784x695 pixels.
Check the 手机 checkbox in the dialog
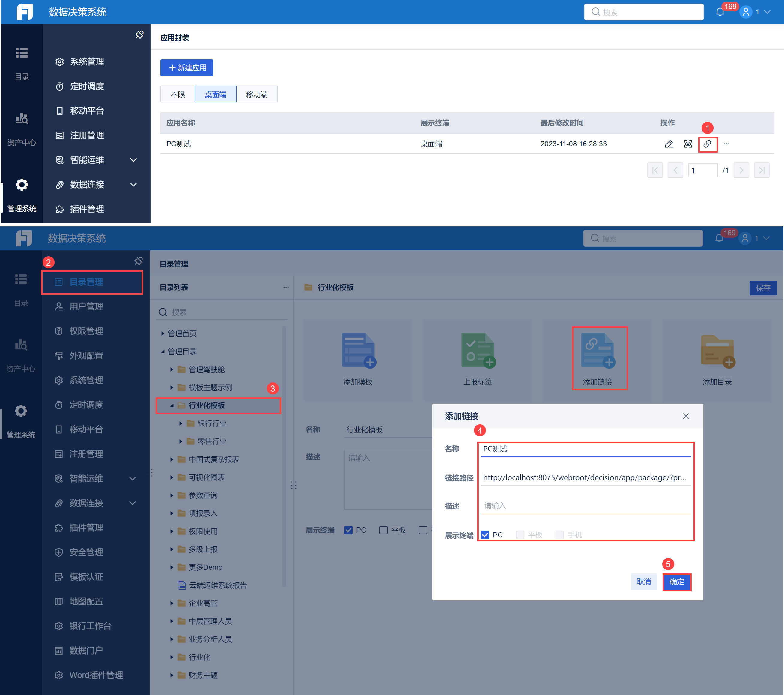tap(560, 535)
